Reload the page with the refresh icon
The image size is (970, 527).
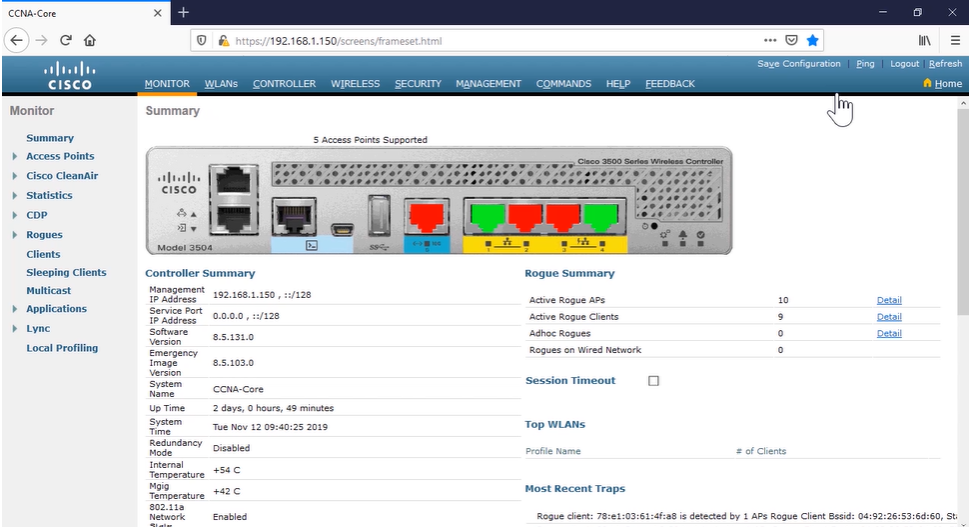(66, 41)
